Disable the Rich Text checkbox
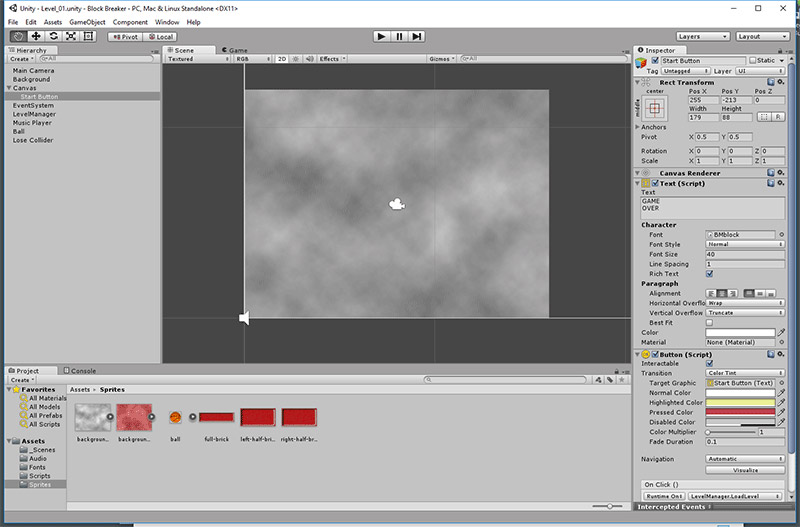The height and width of the screenshot is (527, 800). point(710,273)
